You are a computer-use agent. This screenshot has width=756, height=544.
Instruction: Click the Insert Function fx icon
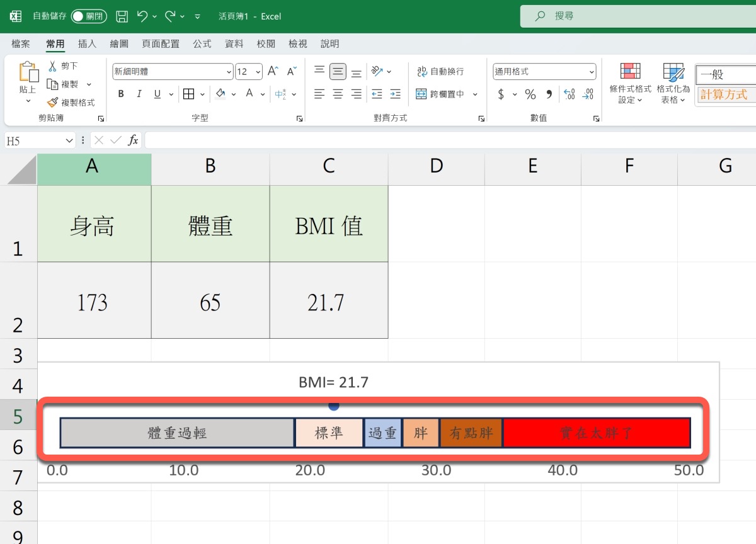[x=133, y=140]
